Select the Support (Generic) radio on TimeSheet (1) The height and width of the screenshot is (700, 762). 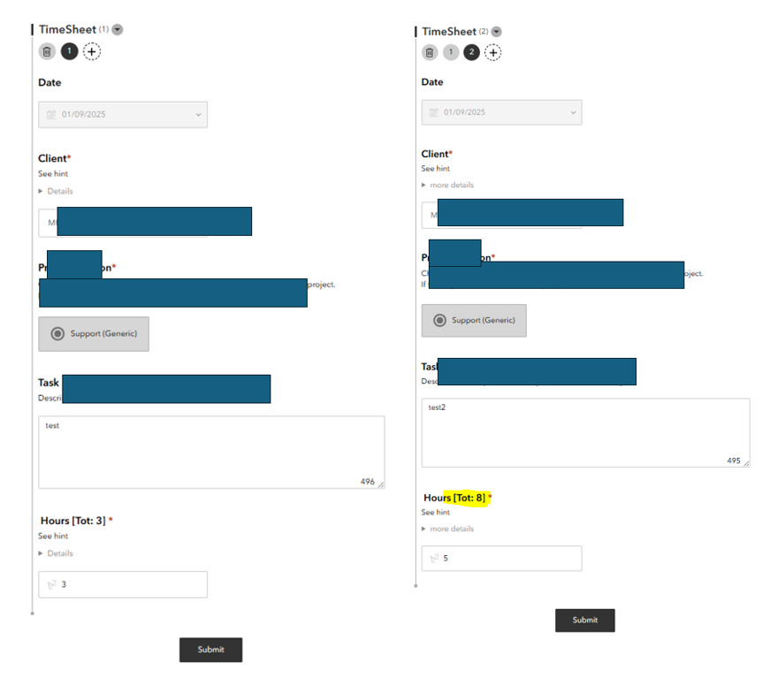coord(57,334)
